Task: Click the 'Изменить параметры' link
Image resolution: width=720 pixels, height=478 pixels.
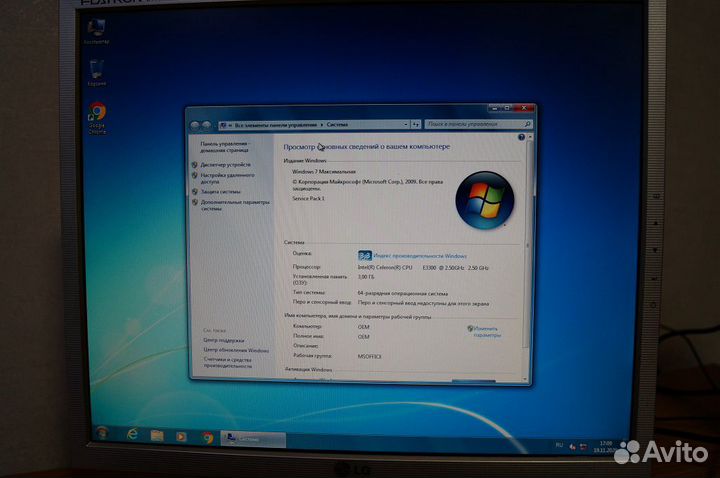Action: 487,332
